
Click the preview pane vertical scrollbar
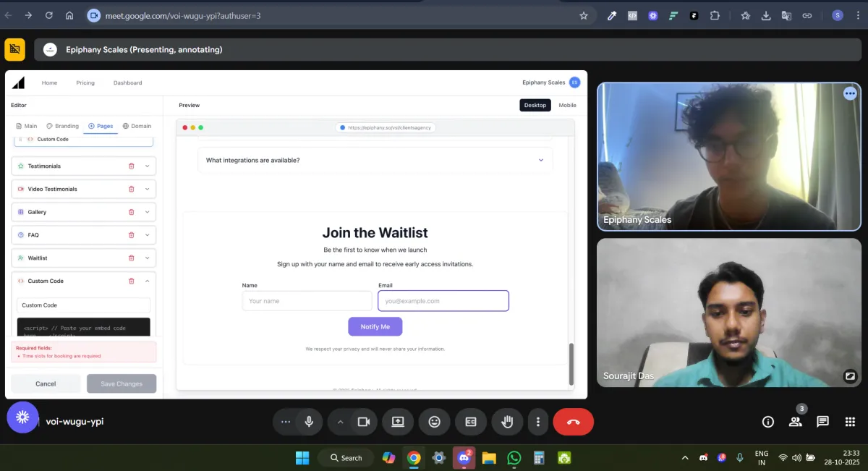click(x=571, y=364)
